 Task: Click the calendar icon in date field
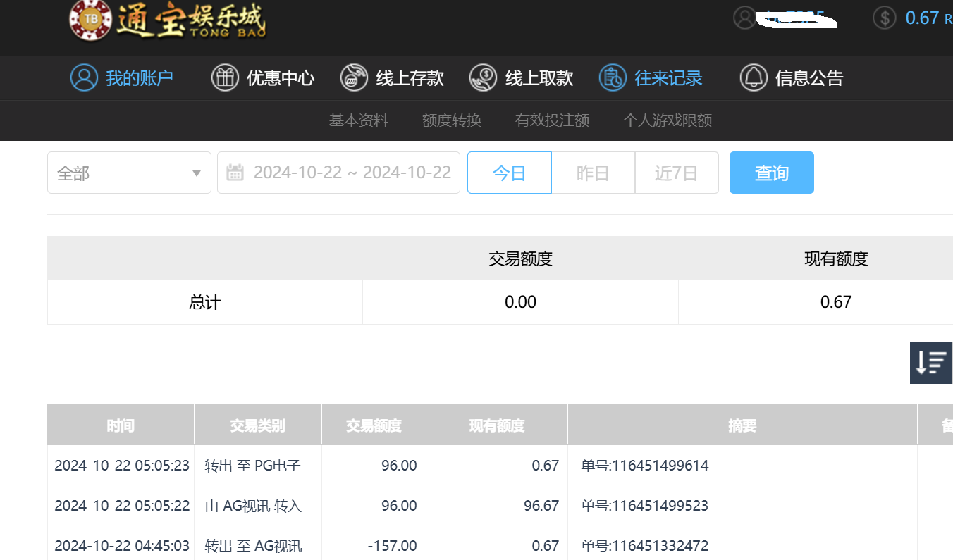[x=235, y=173]
